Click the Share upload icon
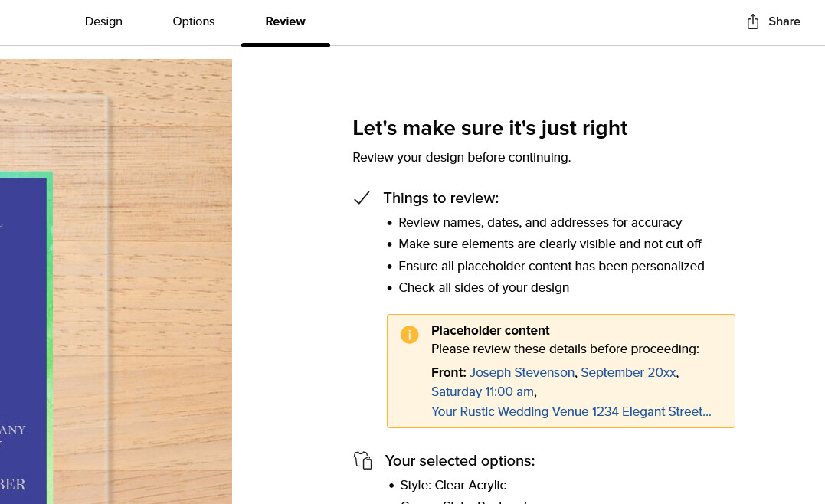 coord(752,21)
